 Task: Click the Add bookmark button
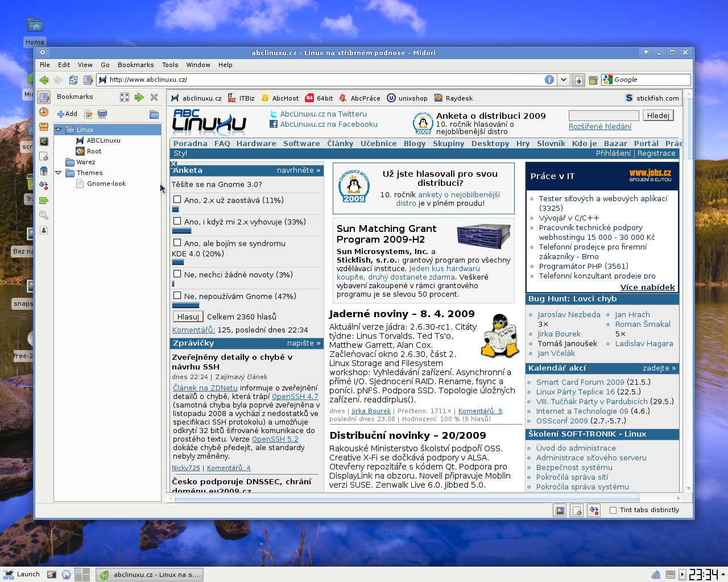tap(67, 114)
